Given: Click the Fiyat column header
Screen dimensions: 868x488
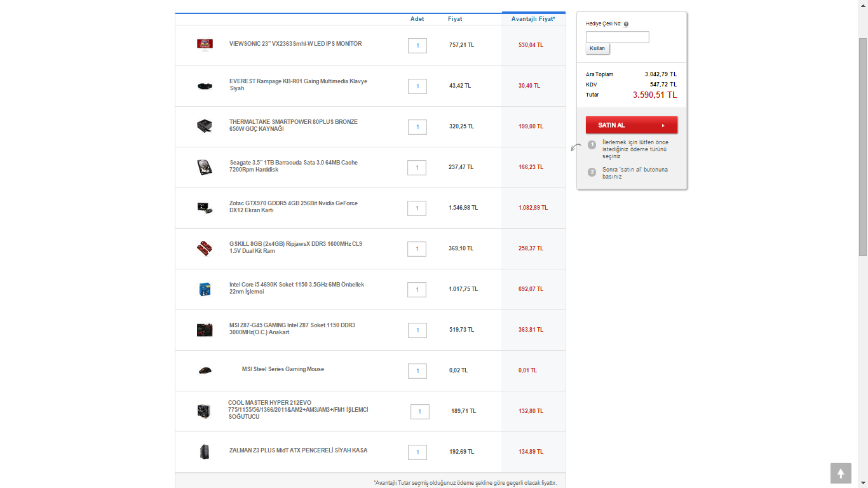Looking at the screenshot, I should click(455, 19).
